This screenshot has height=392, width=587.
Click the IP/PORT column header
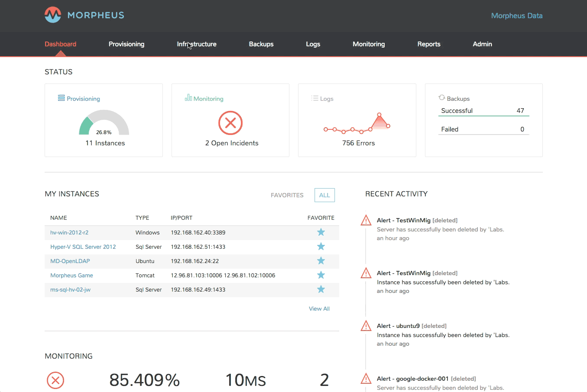[x=182, y=218]
